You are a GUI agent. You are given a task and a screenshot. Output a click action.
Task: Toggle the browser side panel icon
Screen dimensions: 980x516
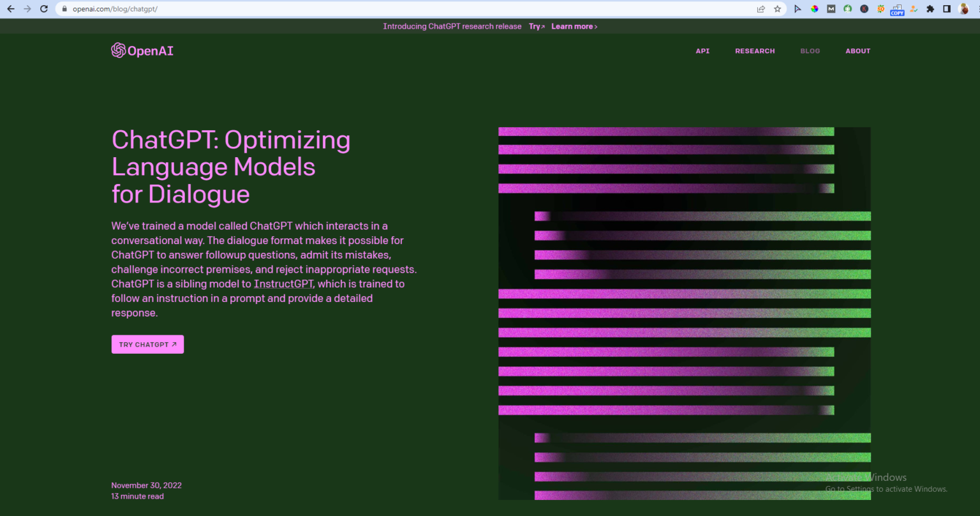pyautogui.click(x=947, y=9)
